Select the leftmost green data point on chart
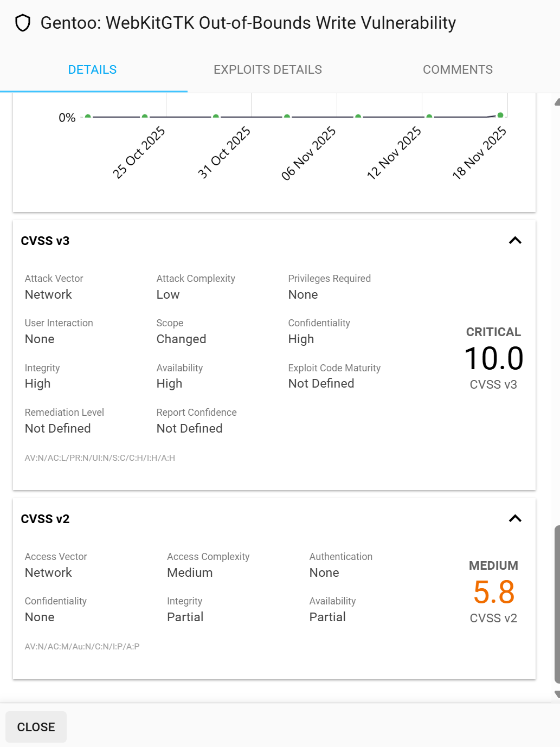This screenshot has width=560, height=747. [88, 117]
